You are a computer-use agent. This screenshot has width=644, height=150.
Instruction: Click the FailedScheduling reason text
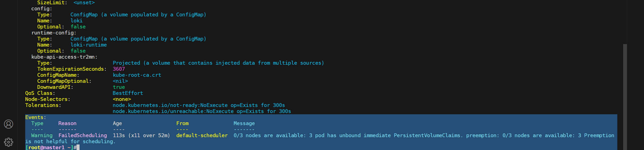83,135
